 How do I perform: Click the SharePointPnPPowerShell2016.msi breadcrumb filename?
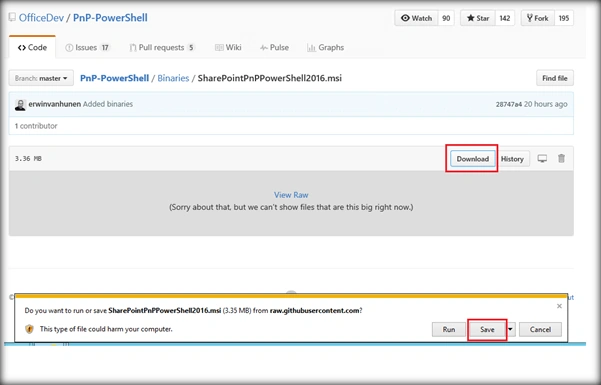pyautogui.click(x=269, y=78)
